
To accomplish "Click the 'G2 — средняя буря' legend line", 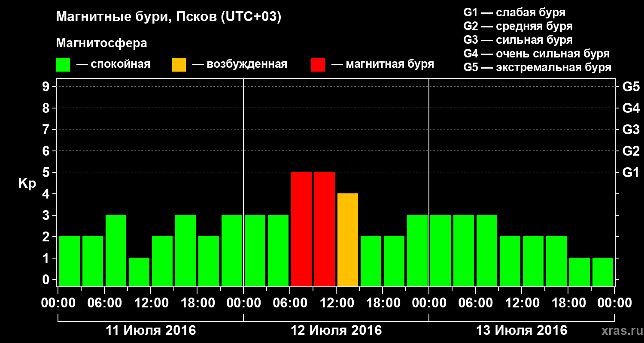I will click(518, 26).
